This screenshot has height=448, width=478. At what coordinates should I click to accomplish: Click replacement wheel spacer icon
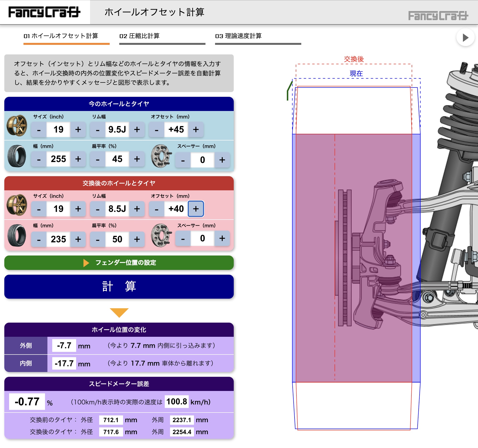click(x=161, y=235)
